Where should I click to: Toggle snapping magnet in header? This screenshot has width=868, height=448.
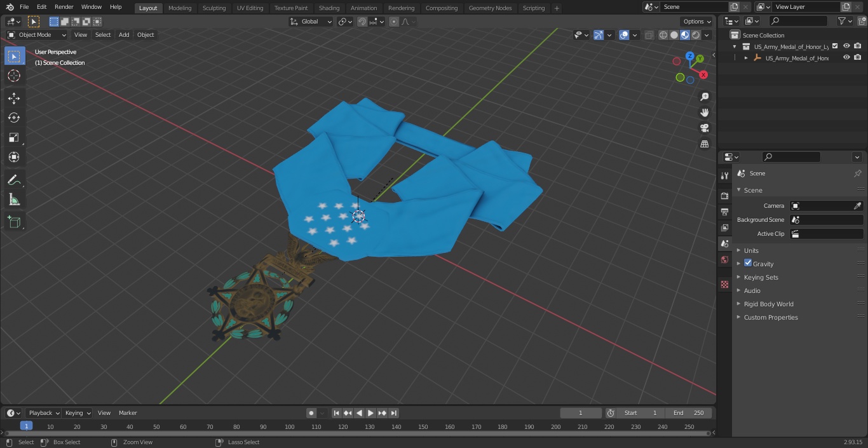click(x=362, y=22)
